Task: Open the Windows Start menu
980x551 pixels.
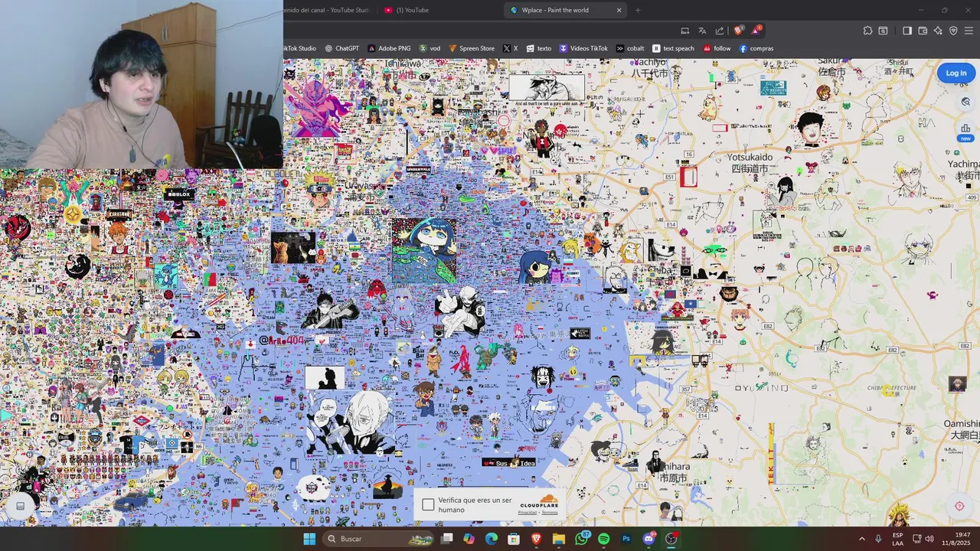Action: click(309, 539)
